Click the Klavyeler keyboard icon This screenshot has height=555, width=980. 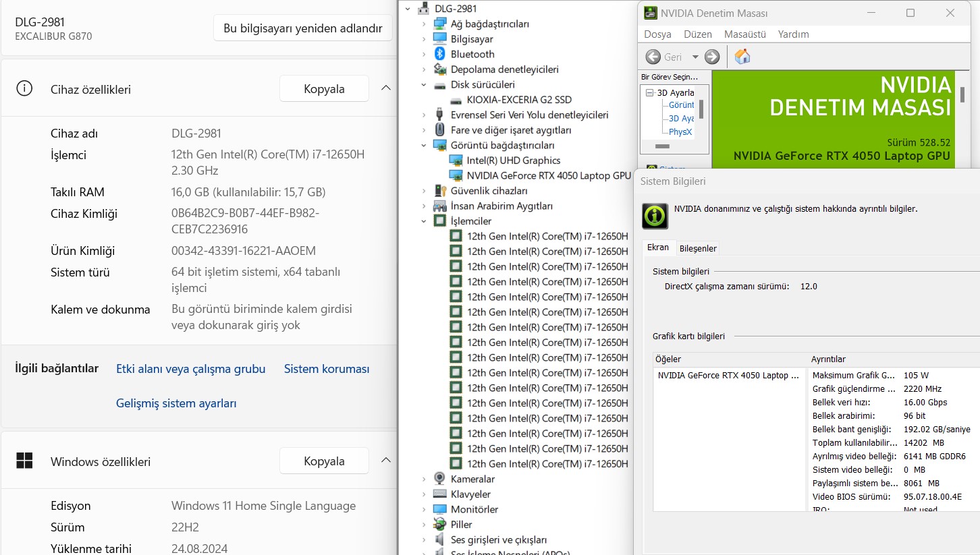pyautogui.click(x=439, y=494)
